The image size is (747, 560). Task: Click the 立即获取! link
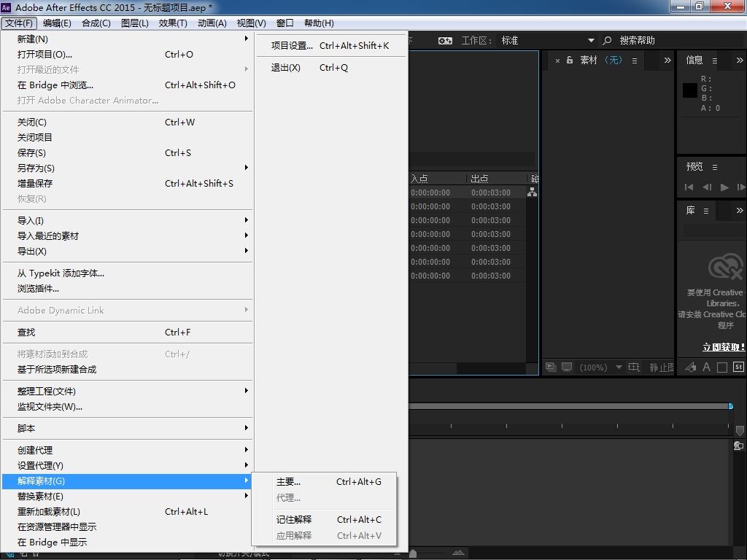pos(724,347)
